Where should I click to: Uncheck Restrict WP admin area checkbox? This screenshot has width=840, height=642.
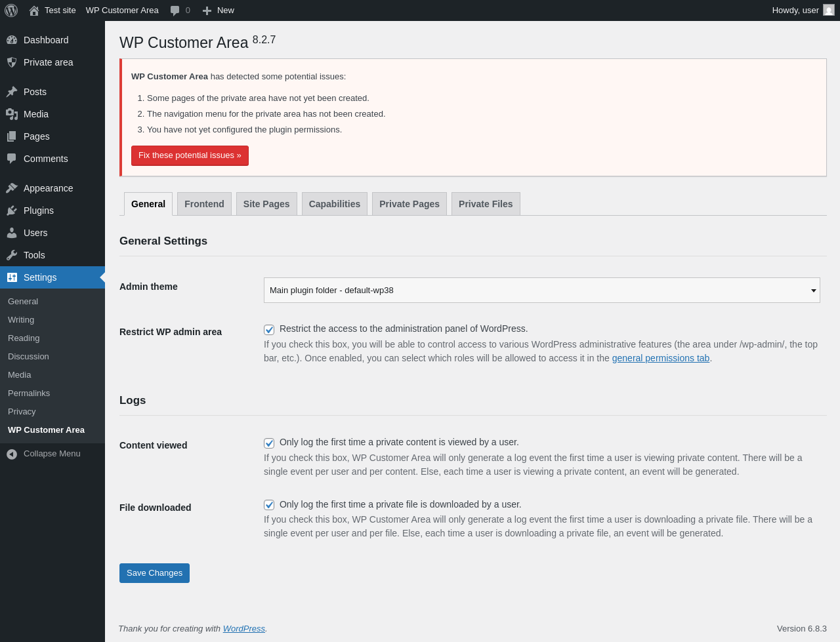pos(269,330)
